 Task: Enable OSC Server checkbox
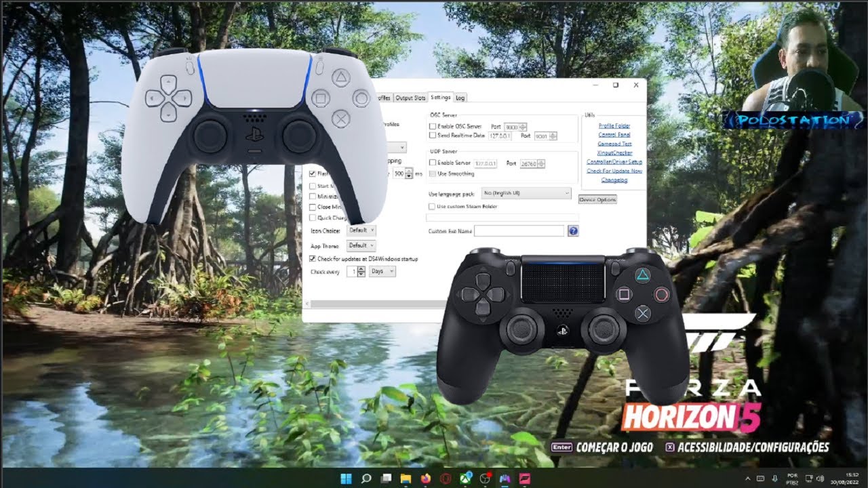(433, 127)
